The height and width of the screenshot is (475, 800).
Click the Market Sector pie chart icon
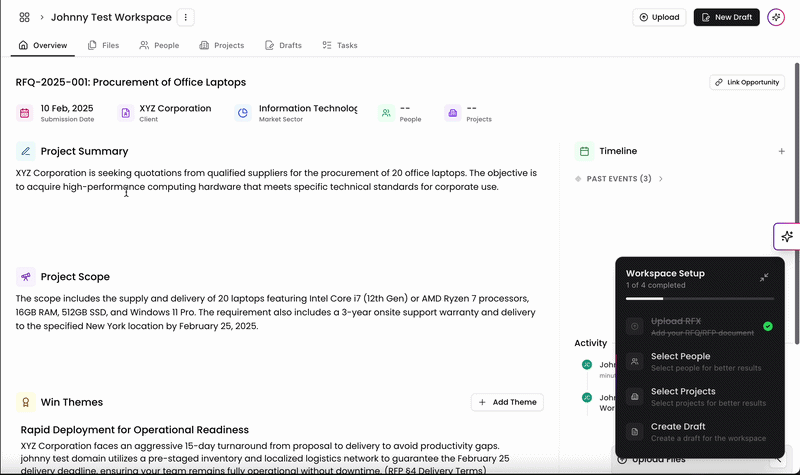pyautogui.click(x=243, y=113)
